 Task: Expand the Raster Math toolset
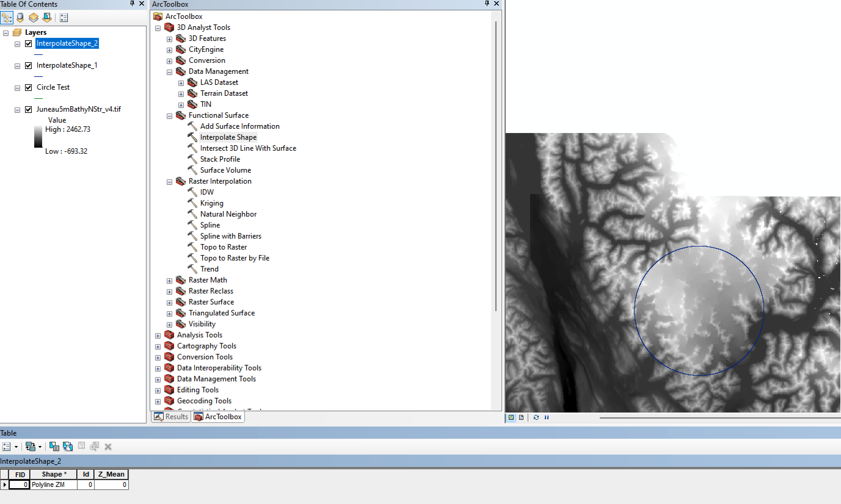(x=169, y=281)
